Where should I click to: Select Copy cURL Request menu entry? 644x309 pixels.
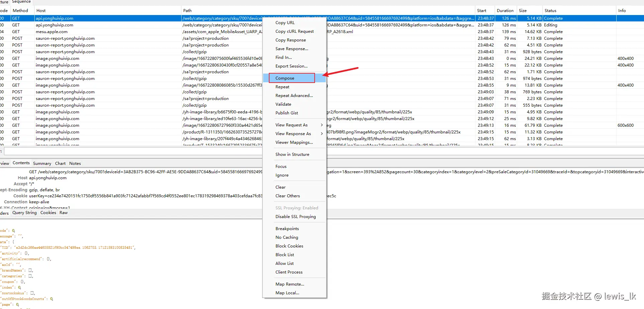pos(294,31)
